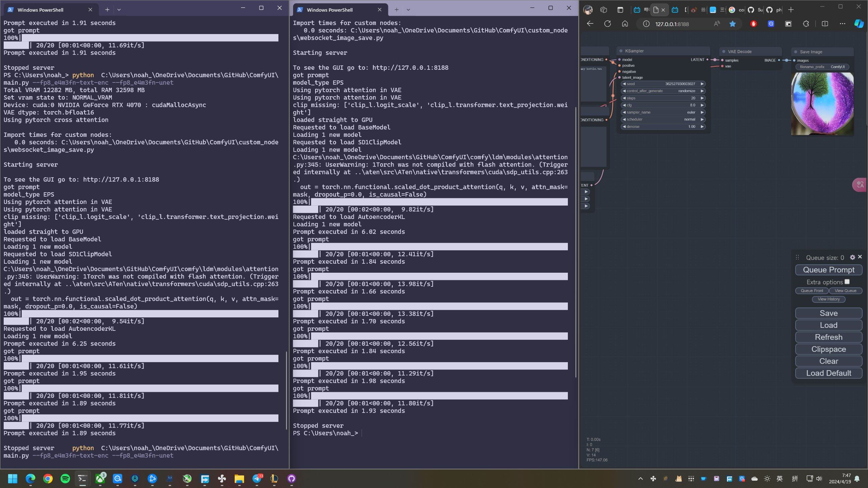The width and height of the screenshot is (868, 488).
Task: Click Load Default button
Action: pos(829,373)
